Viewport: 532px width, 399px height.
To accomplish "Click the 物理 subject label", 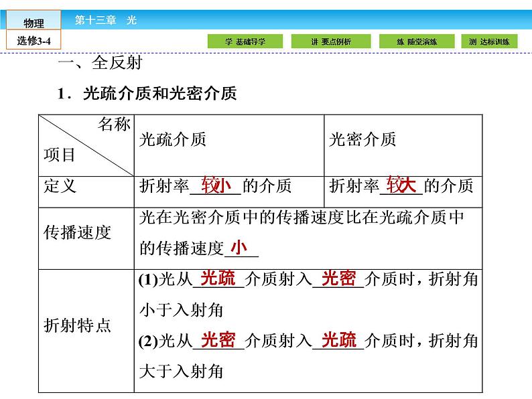I will (x=34, y=22).
